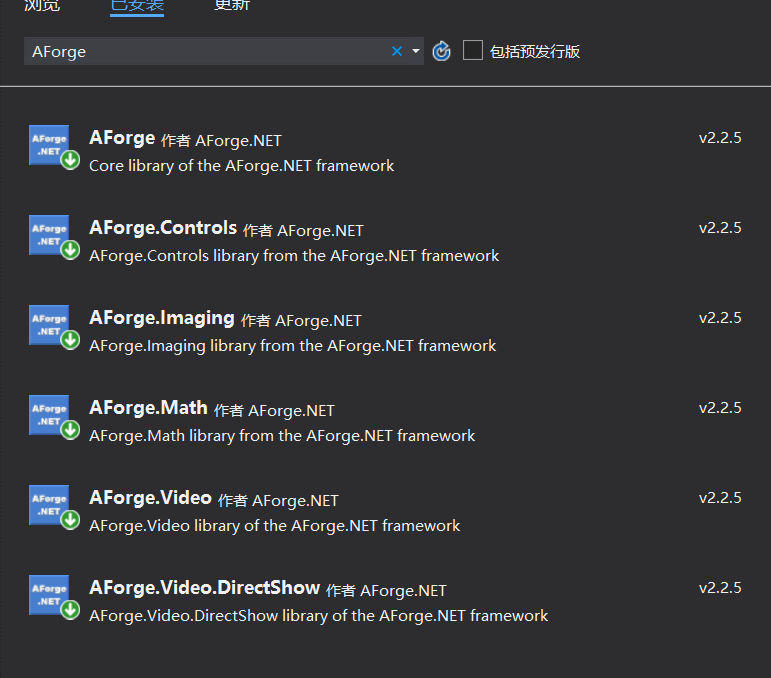
Task: Click the AForge.Math library description text
Action: coord(282,436)
